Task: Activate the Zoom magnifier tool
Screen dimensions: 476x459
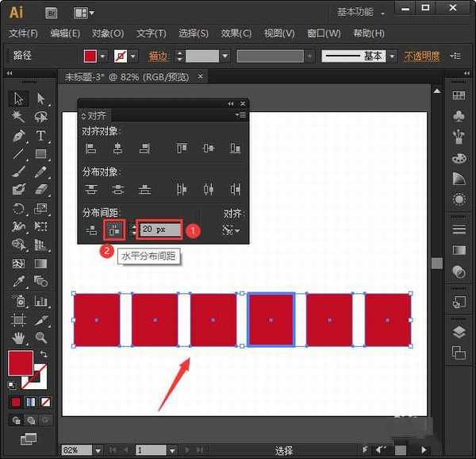Action: coord(40,338)
